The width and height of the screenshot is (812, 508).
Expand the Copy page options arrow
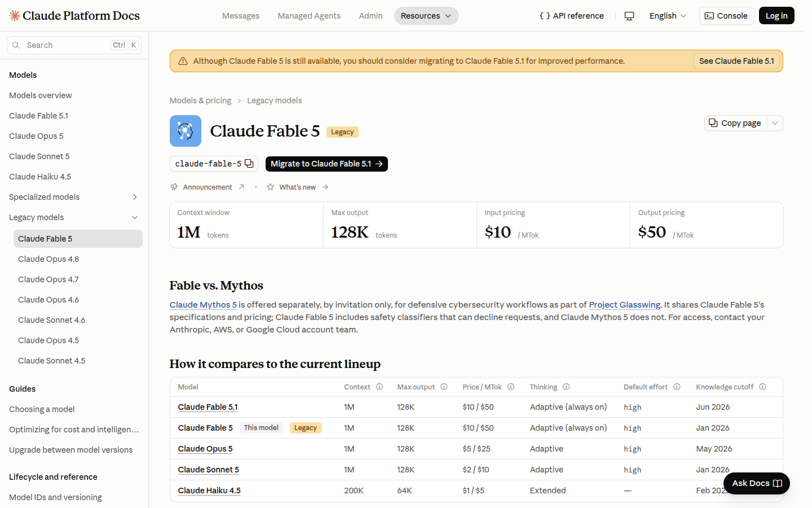775,123
